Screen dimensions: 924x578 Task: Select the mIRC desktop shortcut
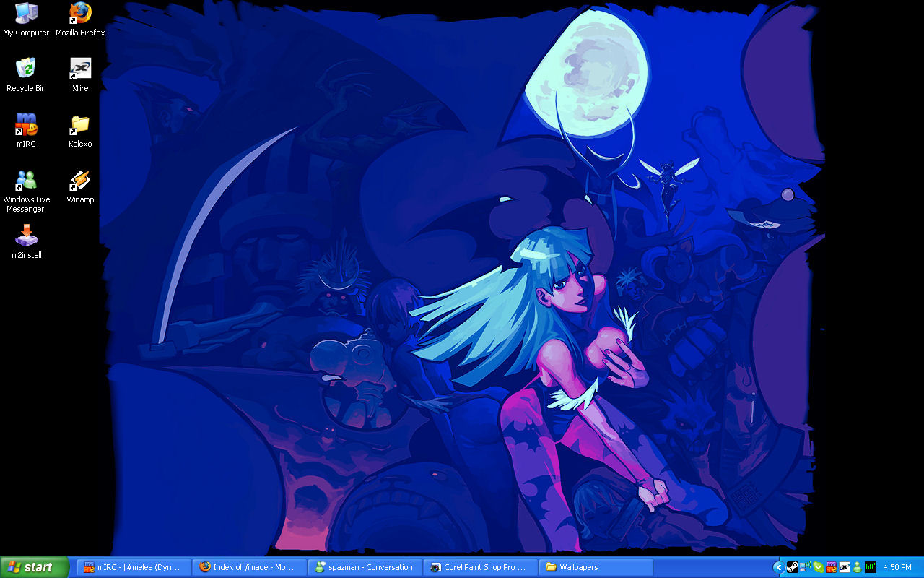[26, 131]
